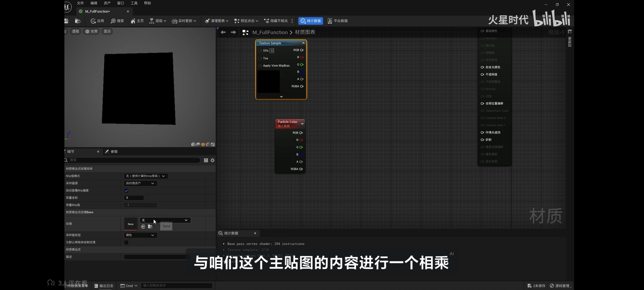Click the 输出日志 button in status bar
Image resolution: width=644 pixels, height=290 pixels.
(x=104, y=286)
